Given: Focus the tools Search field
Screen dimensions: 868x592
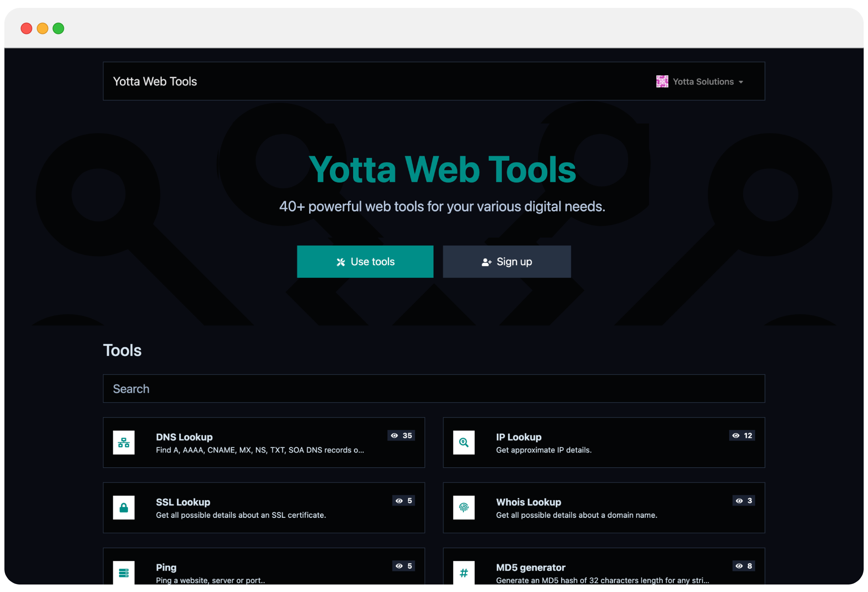Looking at the screenshot, I should [434, 389].
